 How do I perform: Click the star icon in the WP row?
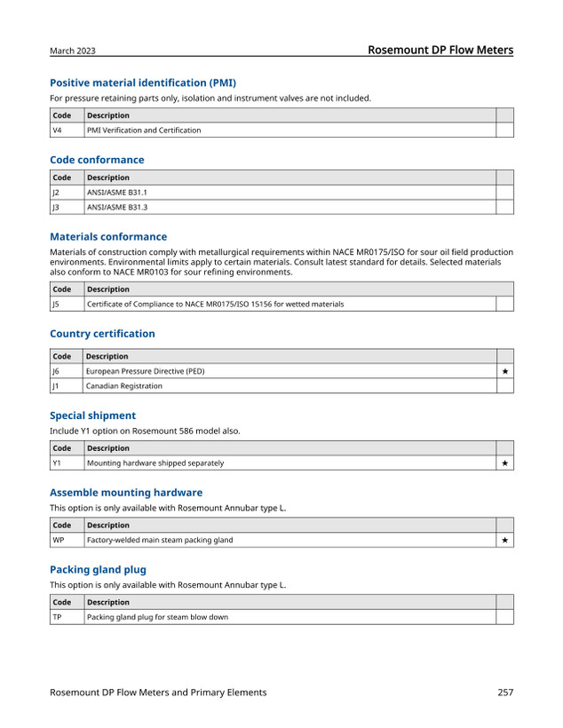click(x=505, y=540)
